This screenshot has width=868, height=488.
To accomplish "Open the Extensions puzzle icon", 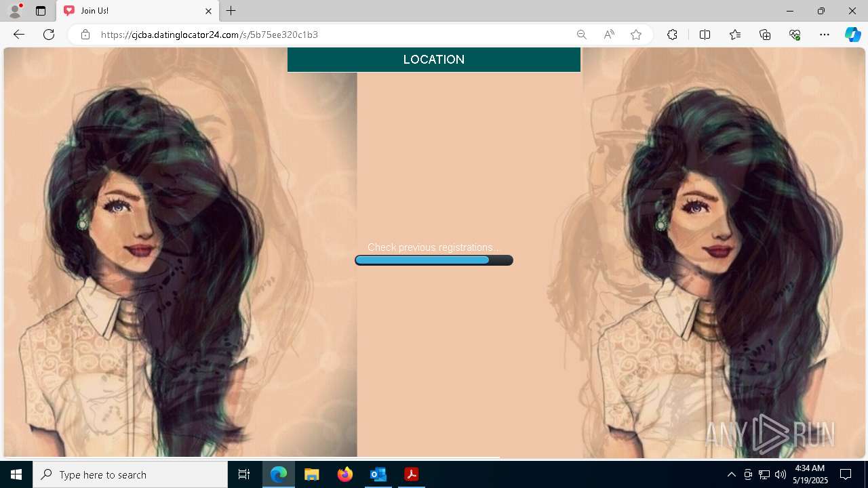I will click(x=672, y=35).
